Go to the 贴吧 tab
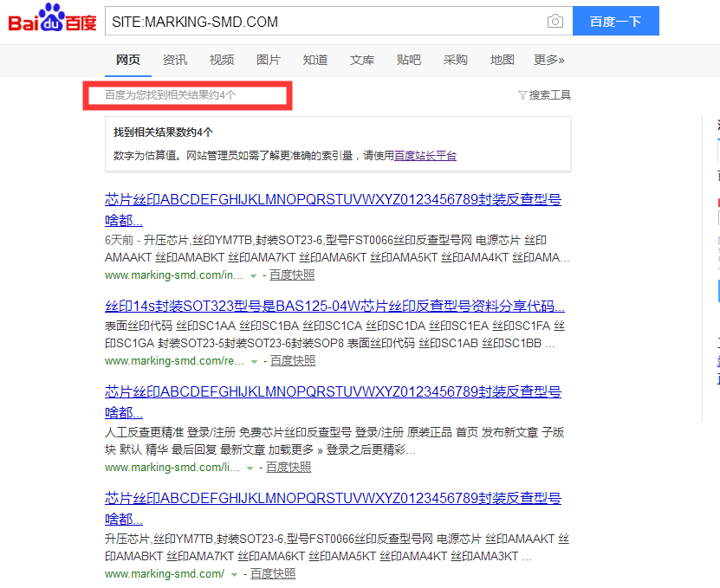Screen dimensions: 720x588 click(x=409, y=60)
